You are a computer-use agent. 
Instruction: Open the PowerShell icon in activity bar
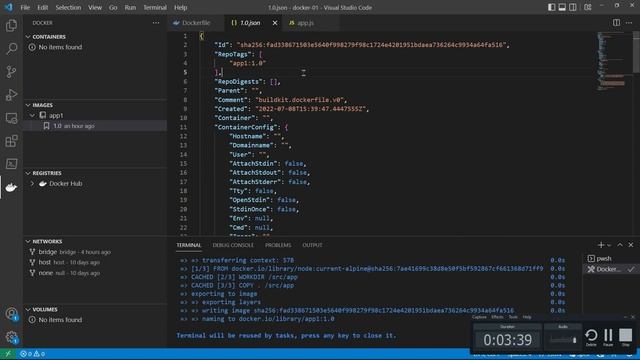tap(11, 164)
